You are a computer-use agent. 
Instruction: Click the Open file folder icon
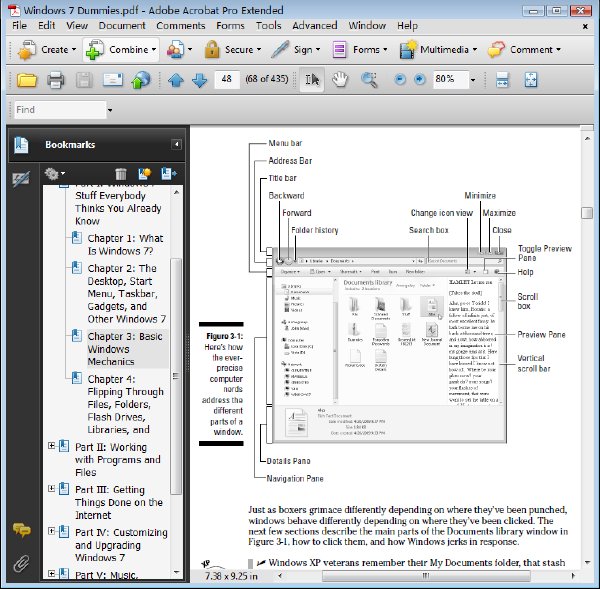point(26,80)
